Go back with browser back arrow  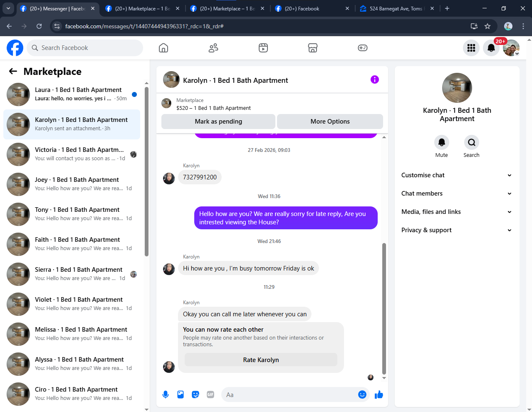click(9, 26)
